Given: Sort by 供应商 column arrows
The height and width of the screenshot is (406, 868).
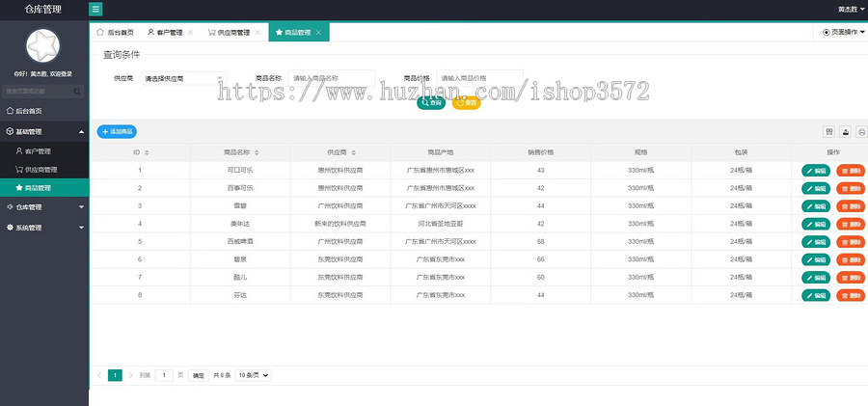Looking at the screenshot, I should point(353,152).
